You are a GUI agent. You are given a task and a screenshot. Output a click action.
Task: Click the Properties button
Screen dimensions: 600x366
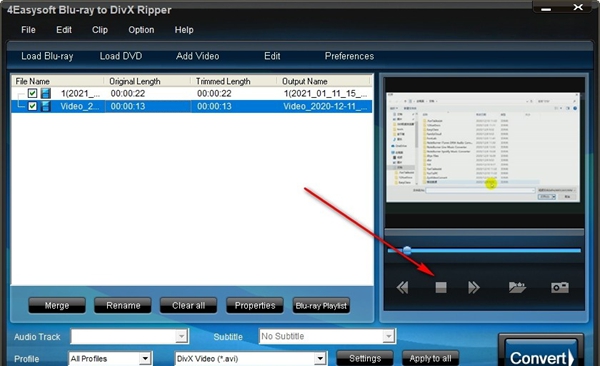(x=255, y=306)
